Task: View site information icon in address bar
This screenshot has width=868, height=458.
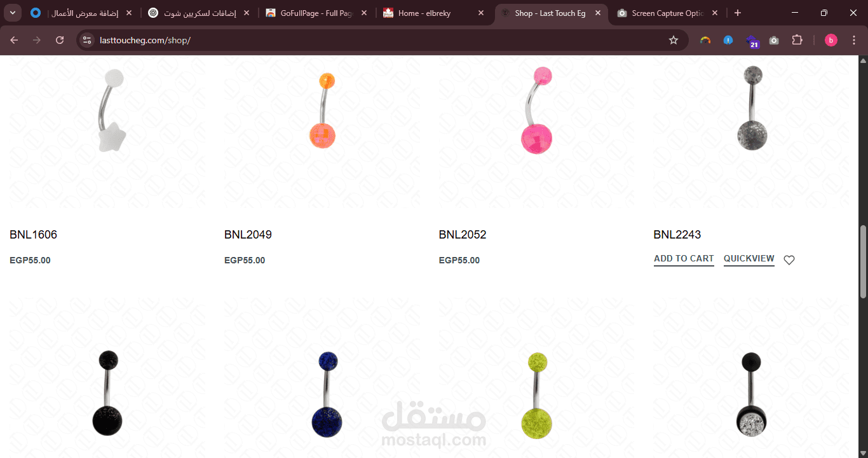Action: click(87, 40)
